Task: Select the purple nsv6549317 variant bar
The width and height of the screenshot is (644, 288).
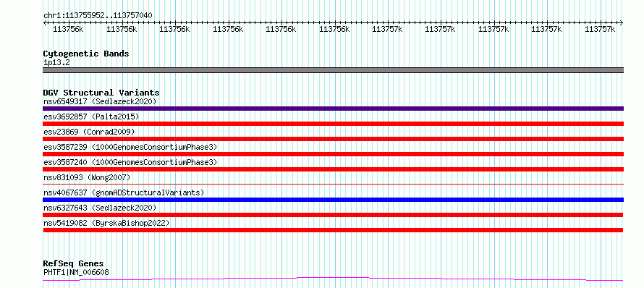Action: pyautogui.click(x=333, y=109)
